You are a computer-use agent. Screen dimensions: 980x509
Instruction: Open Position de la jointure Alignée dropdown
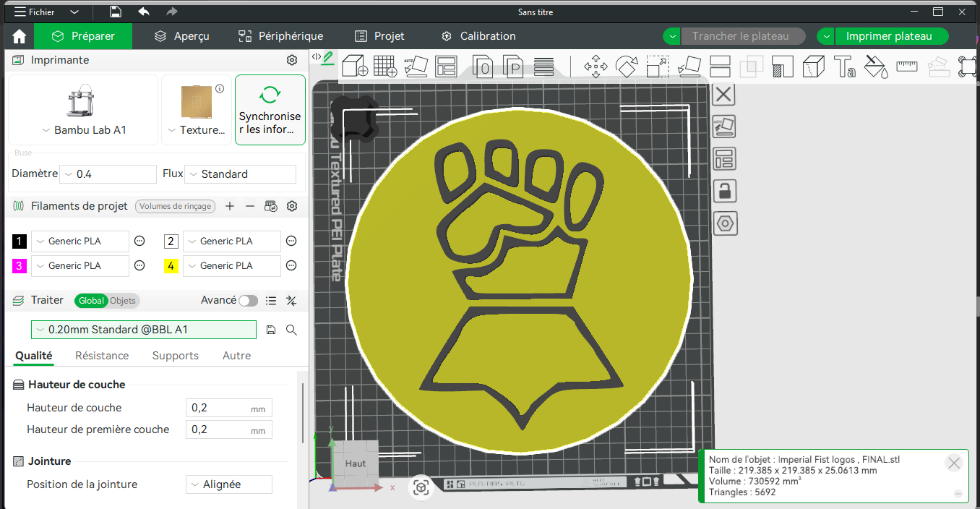point(228,484)
